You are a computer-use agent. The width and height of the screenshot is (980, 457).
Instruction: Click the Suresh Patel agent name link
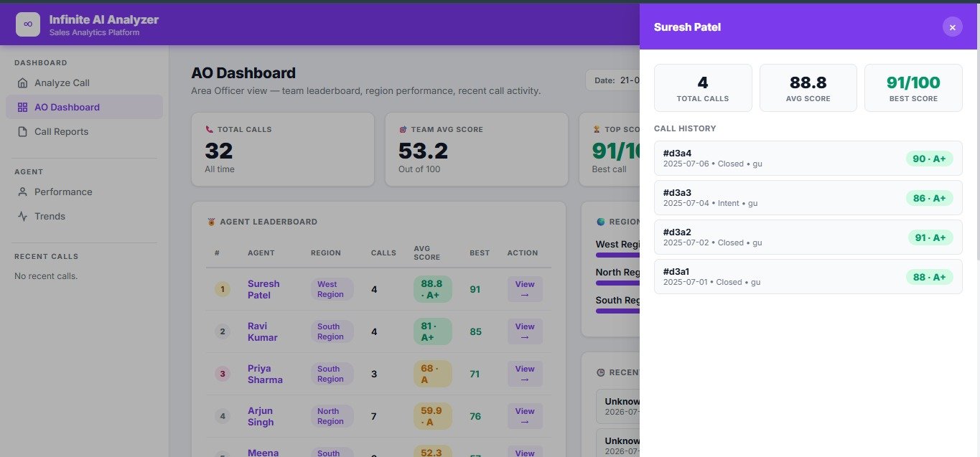(x=263, y=289)
